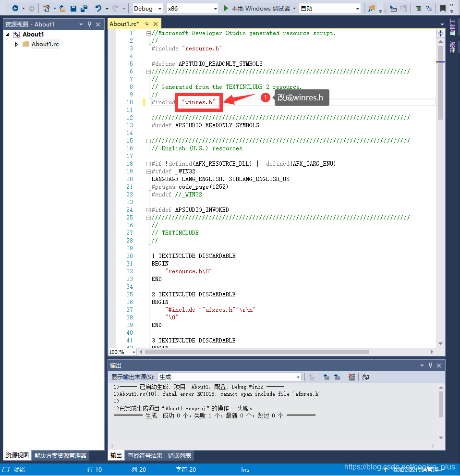Open the debugger target dropdown arrow
This screenshot has width=460, height=476.
tap(294, 9)
